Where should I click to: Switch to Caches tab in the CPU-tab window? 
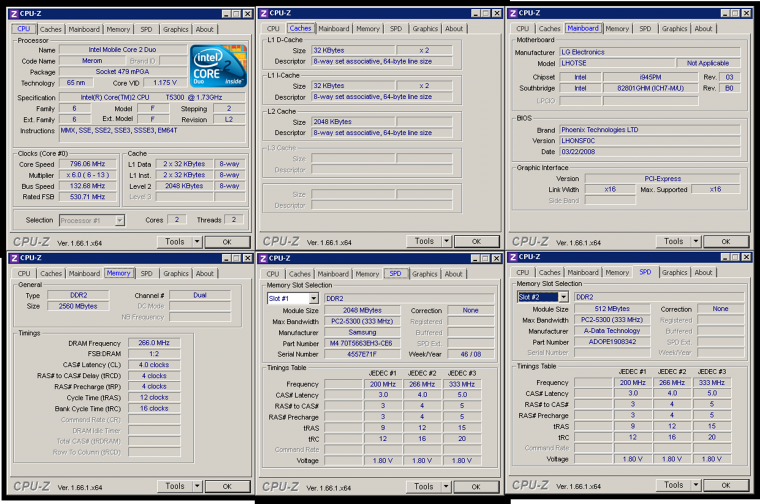pyautogui.click(x=50, y=29)
